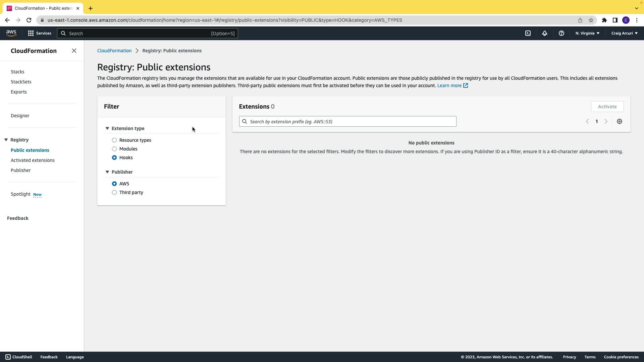Choose Third party publisher option
This screenshot has width=644, height=362.
click(114, 192)
